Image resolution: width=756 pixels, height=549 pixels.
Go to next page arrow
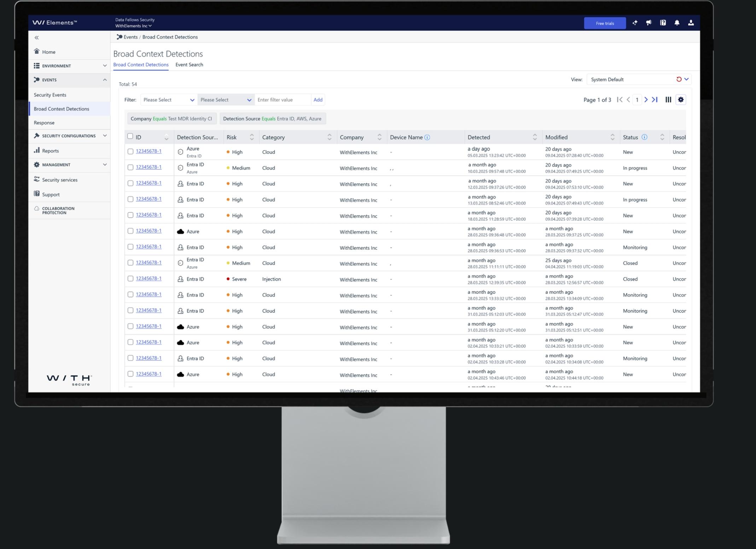(x=646, y=100)
